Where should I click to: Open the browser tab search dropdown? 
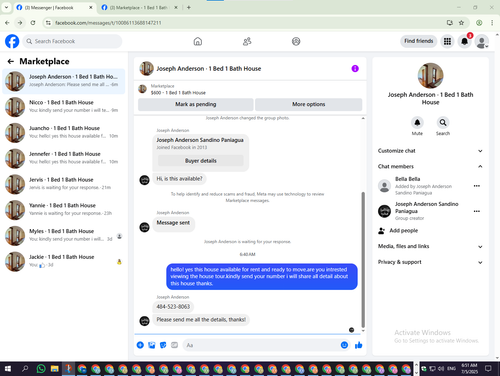pyautogui.click(x=6, y=7)
